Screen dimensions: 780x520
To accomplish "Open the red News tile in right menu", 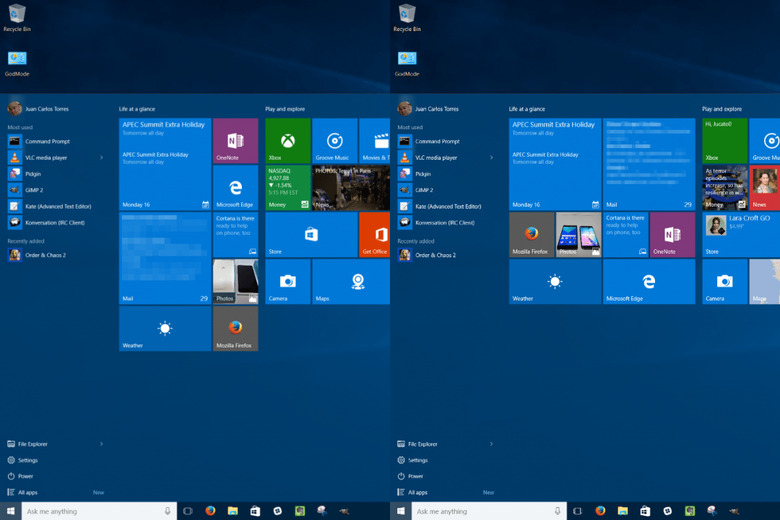I will click(765, 188).
